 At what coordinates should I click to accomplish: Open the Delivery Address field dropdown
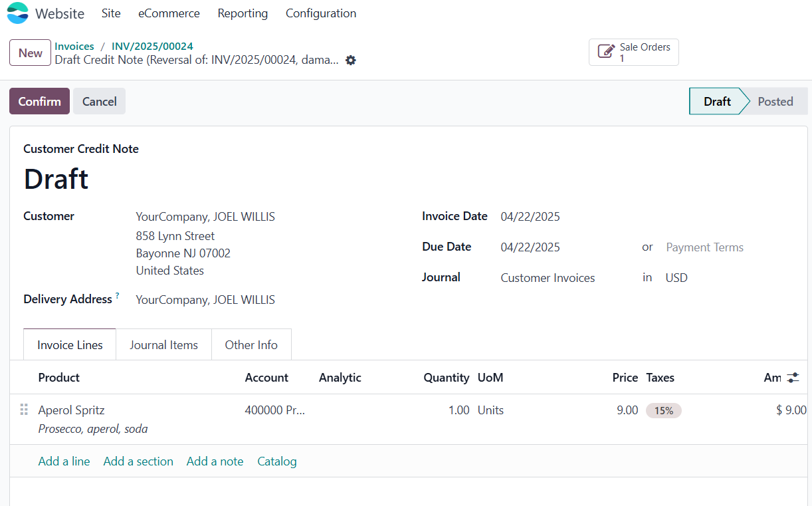[205, 300]
